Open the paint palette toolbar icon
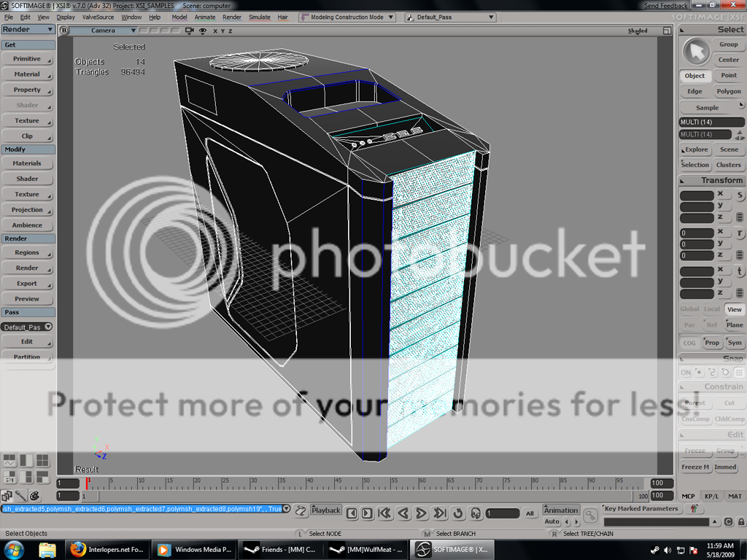 (35, 496)
